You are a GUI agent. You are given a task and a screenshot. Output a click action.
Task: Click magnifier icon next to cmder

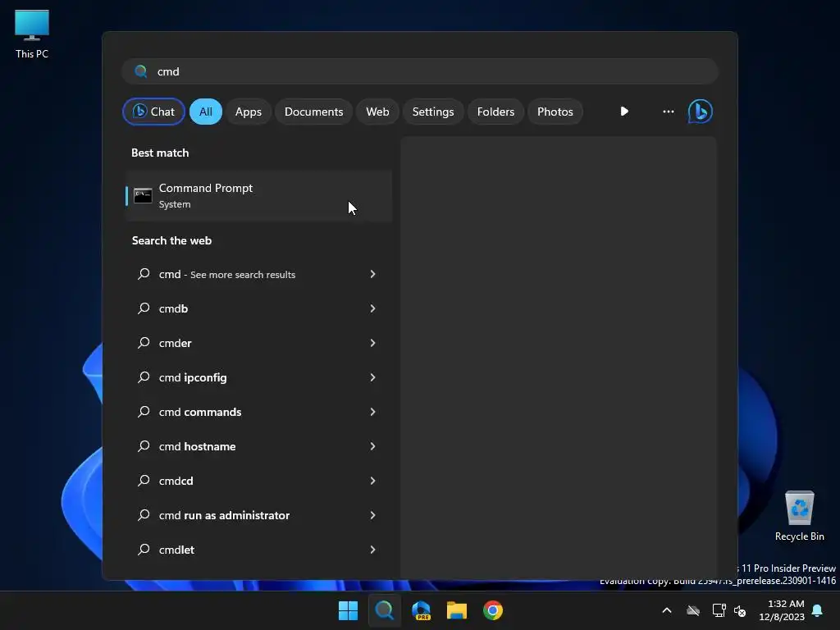click(x=144, y=342)
